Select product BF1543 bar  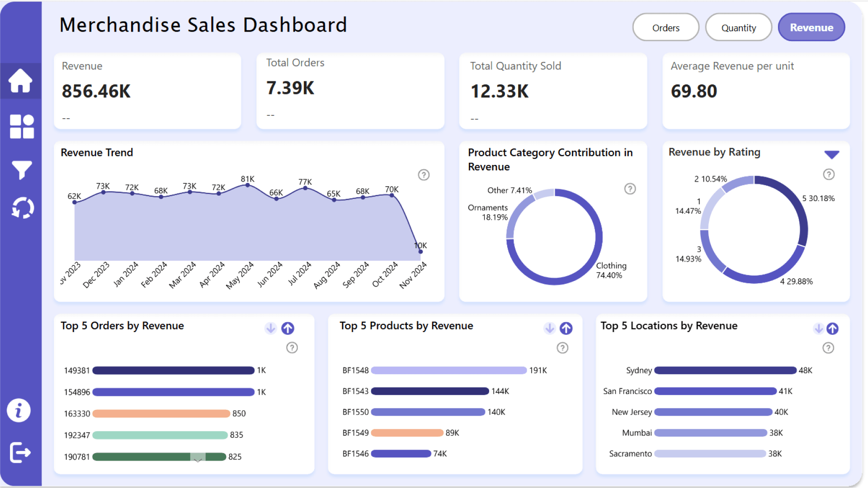tap(430, 391)
